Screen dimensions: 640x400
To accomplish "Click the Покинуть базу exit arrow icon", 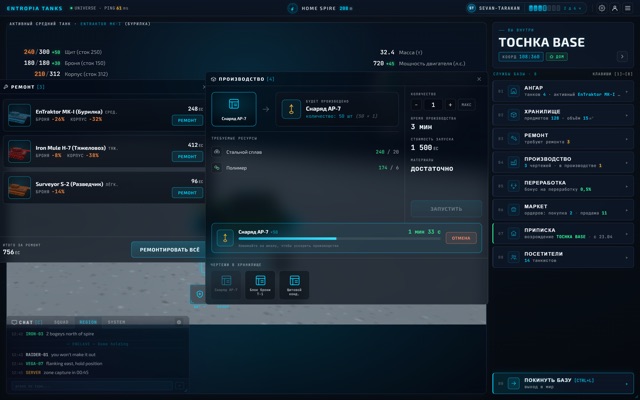I will coord(513,383).
